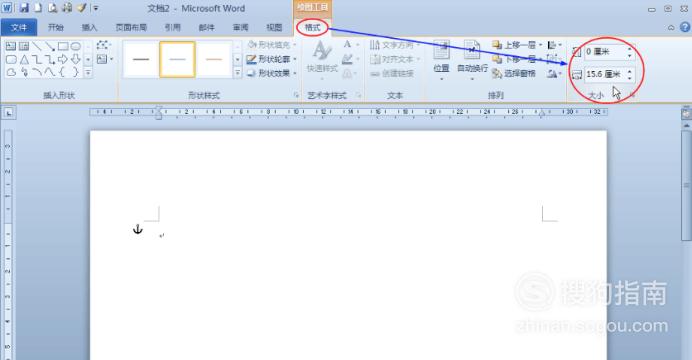Open the 形状样式 dialog launcher
The width and height of the screenshot is (692, 360).
tap(296, 95)
